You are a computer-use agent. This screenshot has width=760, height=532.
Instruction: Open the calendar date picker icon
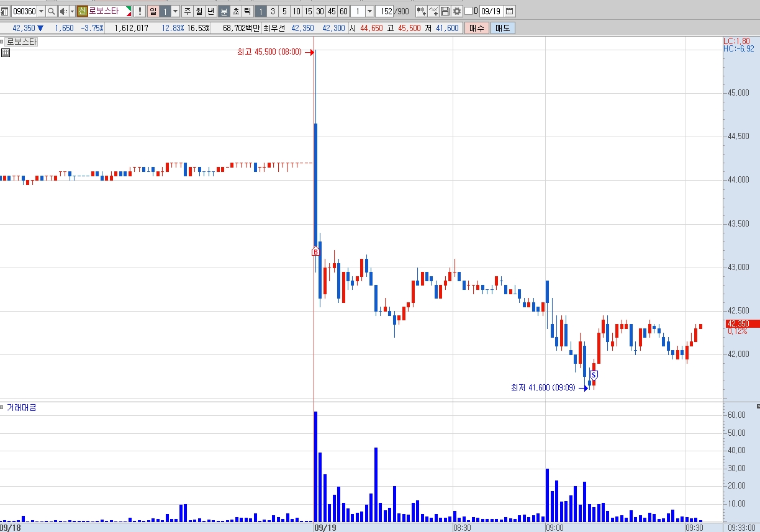point(509,11)
